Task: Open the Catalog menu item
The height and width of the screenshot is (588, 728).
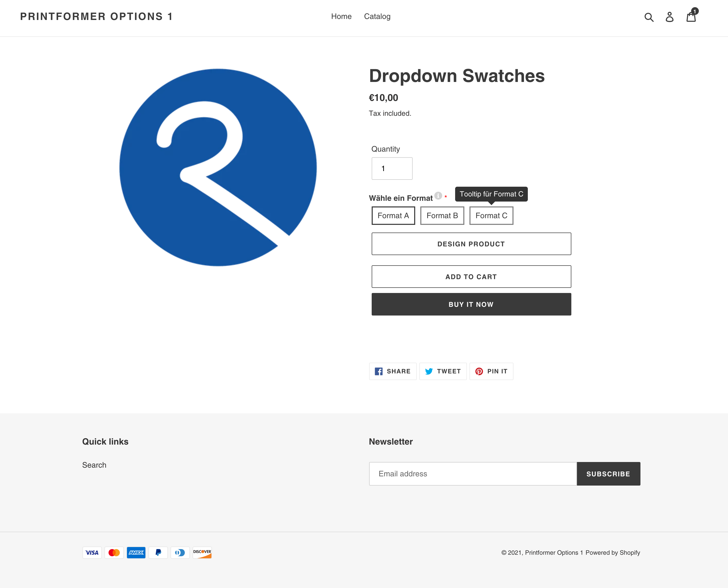Action: point(377,16)
